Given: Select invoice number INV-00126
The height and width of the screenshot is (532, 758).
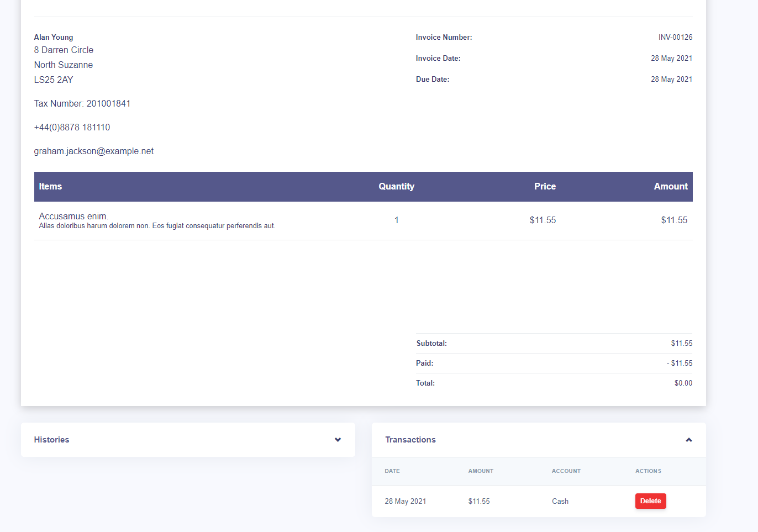Looking at the screenshot, I should [675, 37].
